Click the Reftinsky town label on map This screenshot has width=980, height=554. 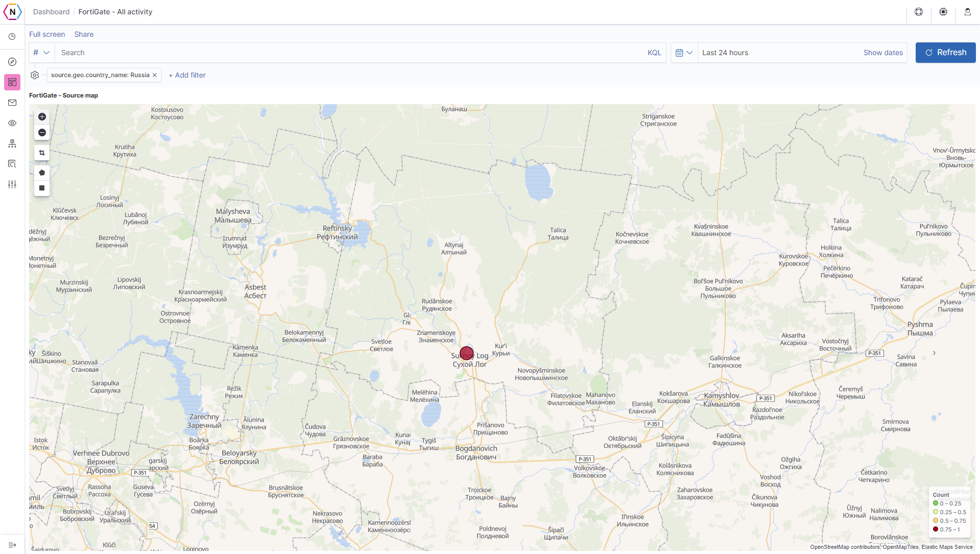tap(337, 232)
